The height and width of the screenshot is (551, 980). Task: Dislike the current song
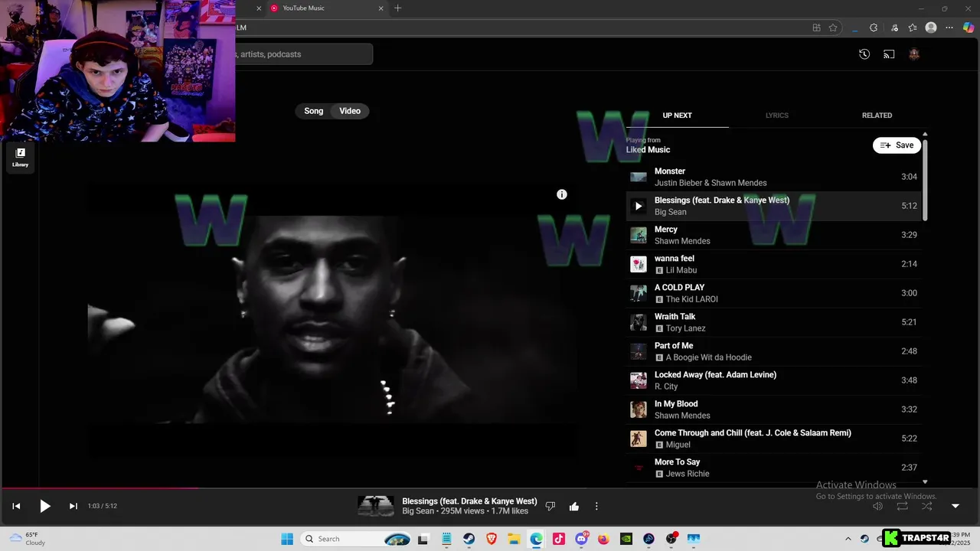550,506
